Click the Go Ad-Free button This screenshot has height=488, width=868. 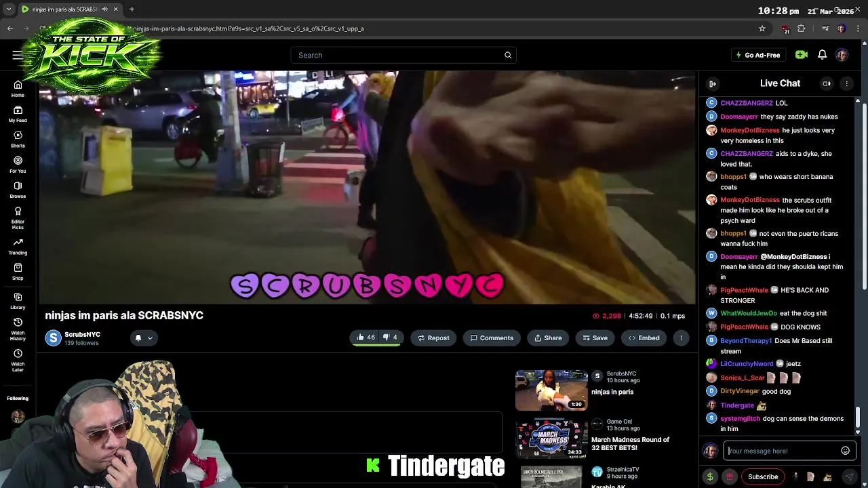(x=758, y=55)
